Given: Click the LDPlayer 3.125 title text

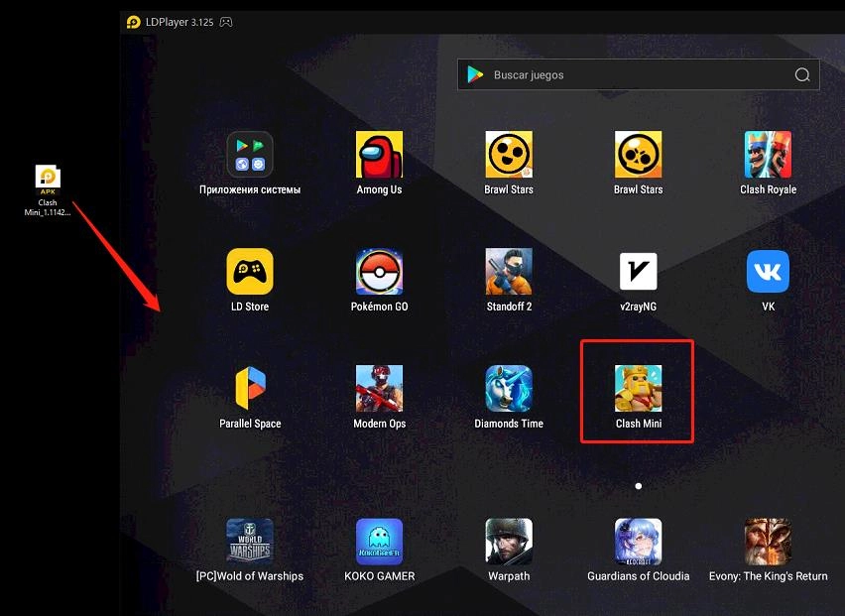Looking at the screenshot, I should [180, 22].
